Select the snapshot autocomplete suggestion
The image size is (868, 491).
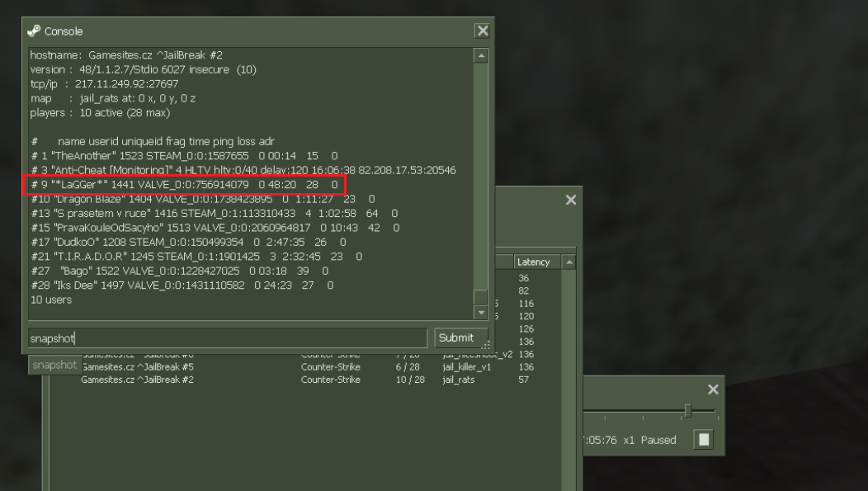pyautogui.click(x=54, y=365)
